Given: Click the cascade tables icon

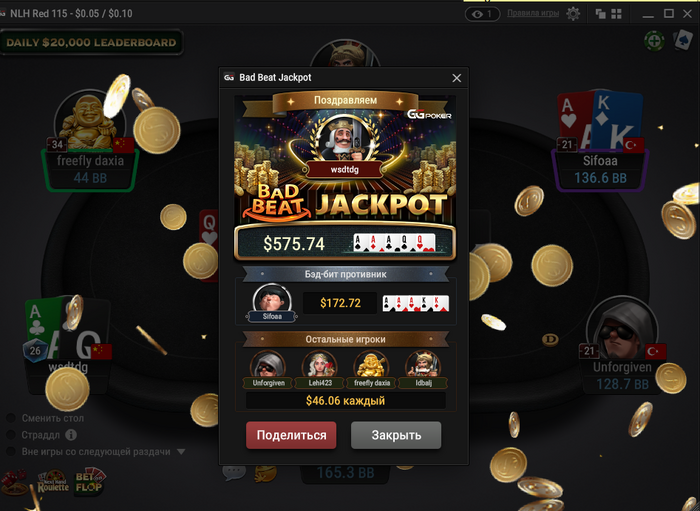Looking at the screenshot, I should (600, 14).
